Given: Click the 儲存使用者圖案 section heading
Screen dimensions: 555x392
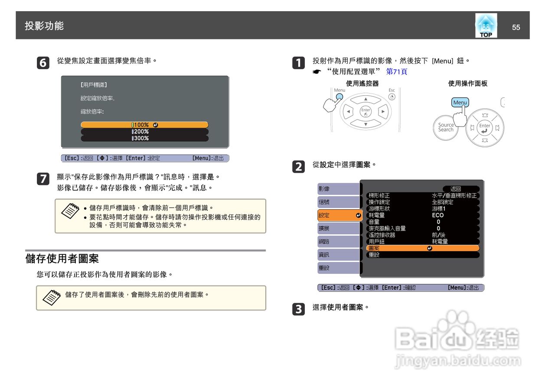Looking at the screenshot, I should click(x=62, y=259).
